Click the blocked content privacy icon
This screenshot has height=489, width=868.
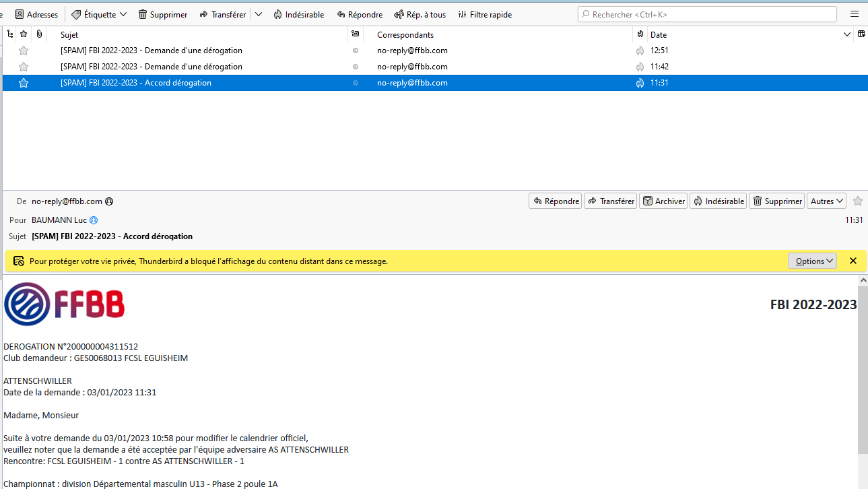click(x=19, y=261)
